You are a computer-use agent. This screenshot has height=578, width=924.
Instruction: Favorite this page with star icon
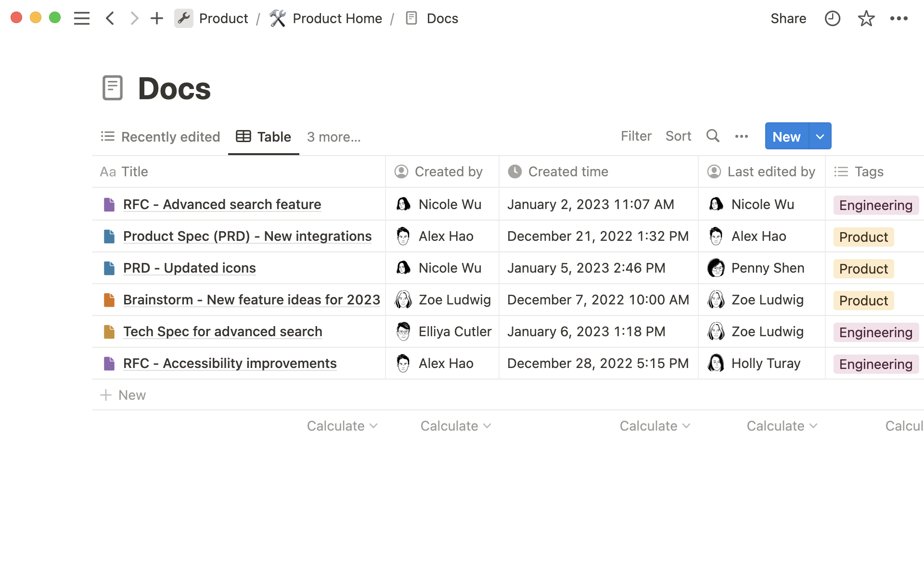click(866, 18)
